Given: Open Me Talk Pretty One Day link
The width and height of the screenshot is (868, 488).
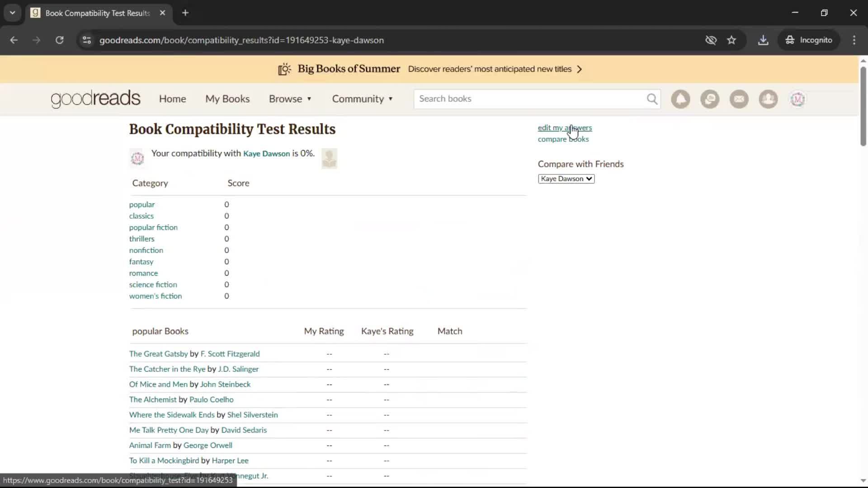Looking at the screenshot, I should [169, 430].
